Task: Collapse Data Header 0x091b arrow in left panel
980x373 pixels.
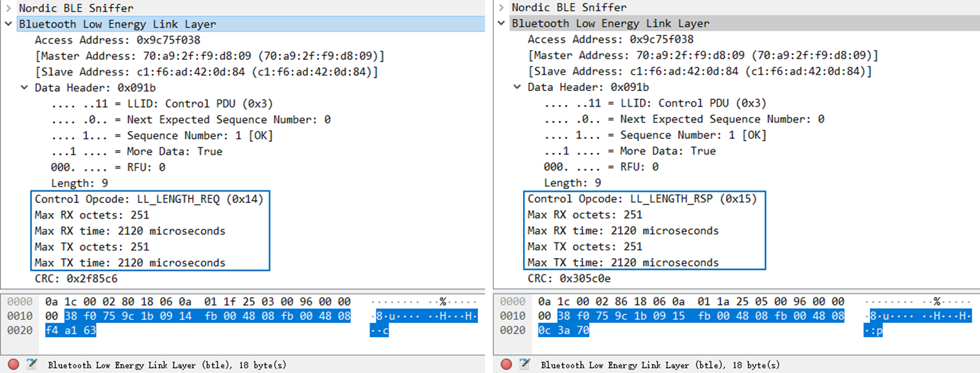Action: click(x=25, y=87)
